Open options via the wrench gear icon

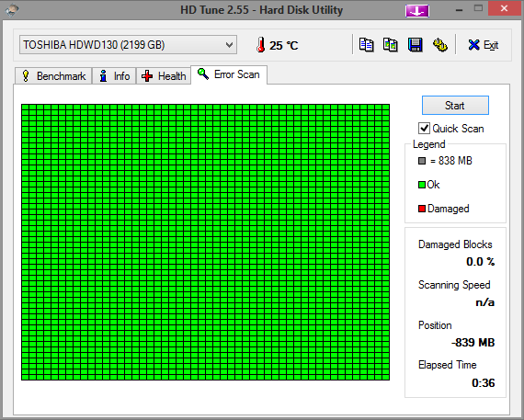pyautogui.click(x=440, y=45)
